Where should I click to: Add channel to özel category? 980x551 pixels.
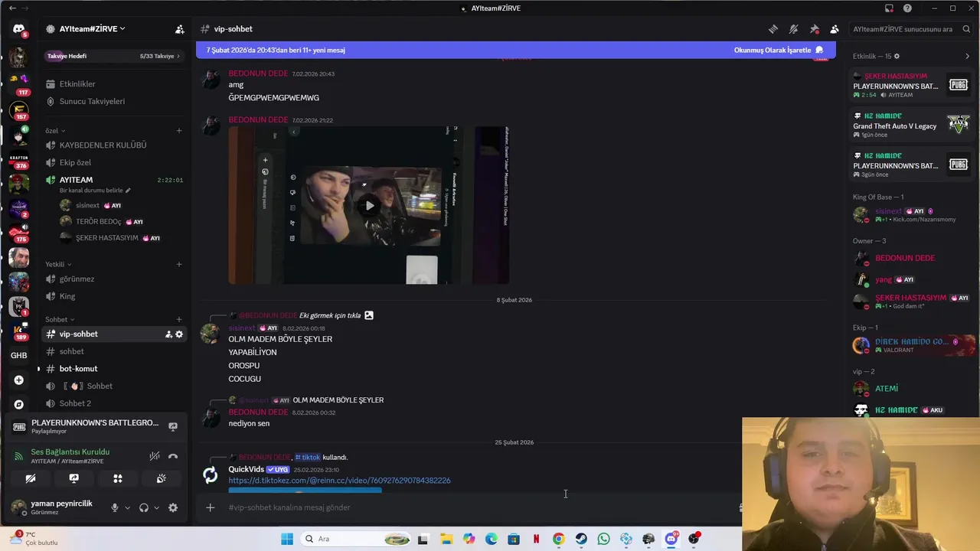179,131
